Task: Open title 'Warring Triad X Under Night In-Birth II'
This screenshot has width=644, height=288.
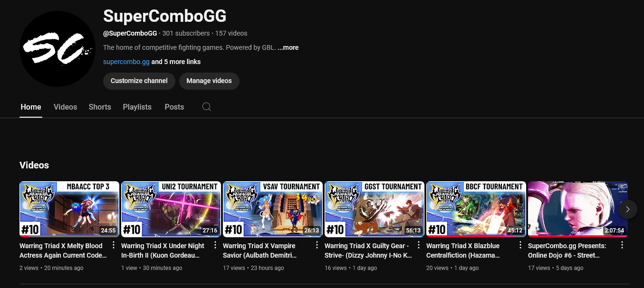Action: pyautogui.click(x=163, y=251)
